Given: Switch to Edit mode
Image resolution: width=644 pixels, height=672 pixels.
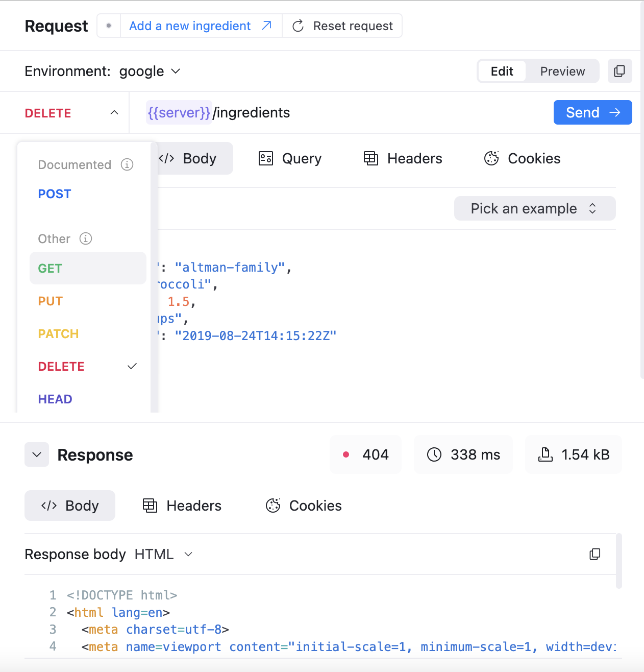Looking at the screenshot, I should tap(502, 71).
